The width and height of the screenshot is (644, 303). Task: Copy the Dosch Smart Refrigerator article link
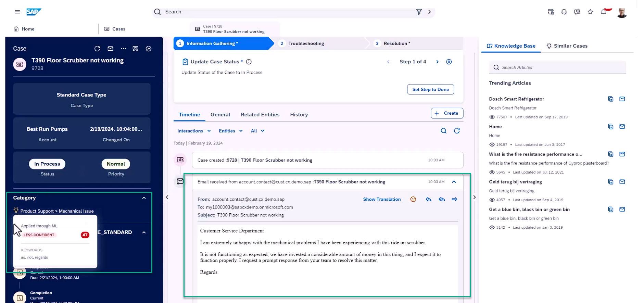[610, 99]
